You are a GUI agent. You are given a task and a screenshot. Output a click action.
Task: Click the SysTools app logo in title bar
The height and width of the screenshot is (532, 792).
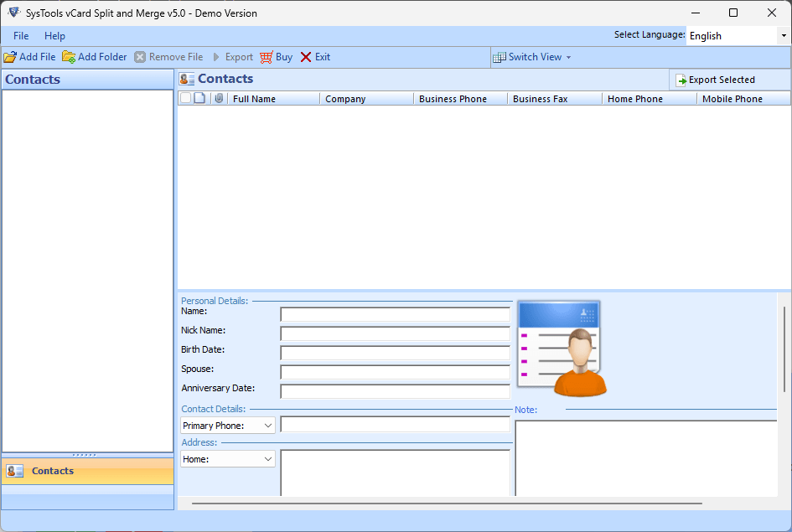(14, 13)
